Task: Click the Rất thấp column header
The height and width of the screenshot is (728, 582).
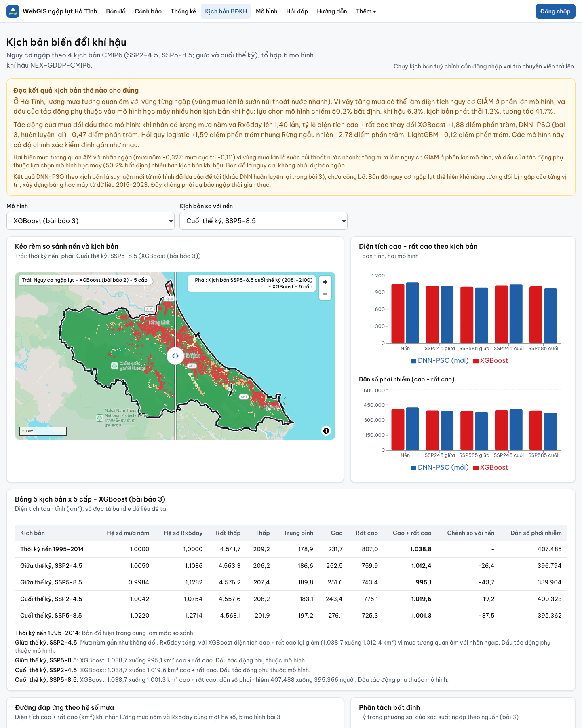Action: tap(228, 533)
